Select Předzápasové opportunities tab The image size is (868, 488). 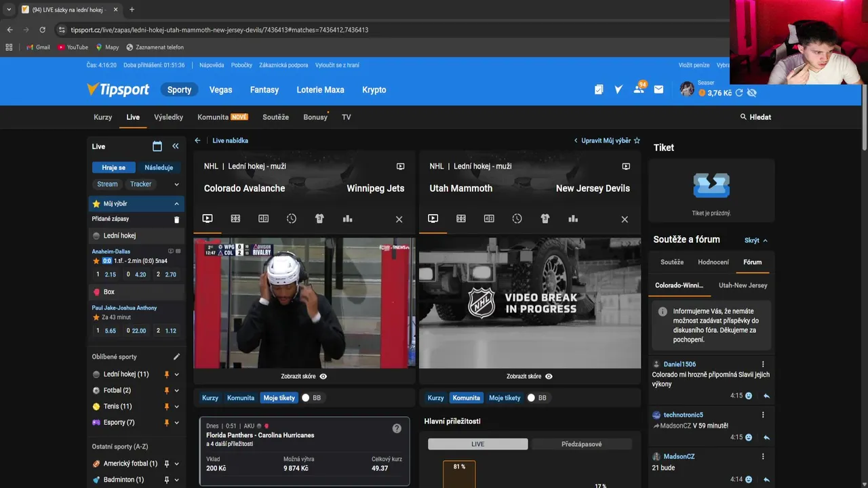coord(582,444)
